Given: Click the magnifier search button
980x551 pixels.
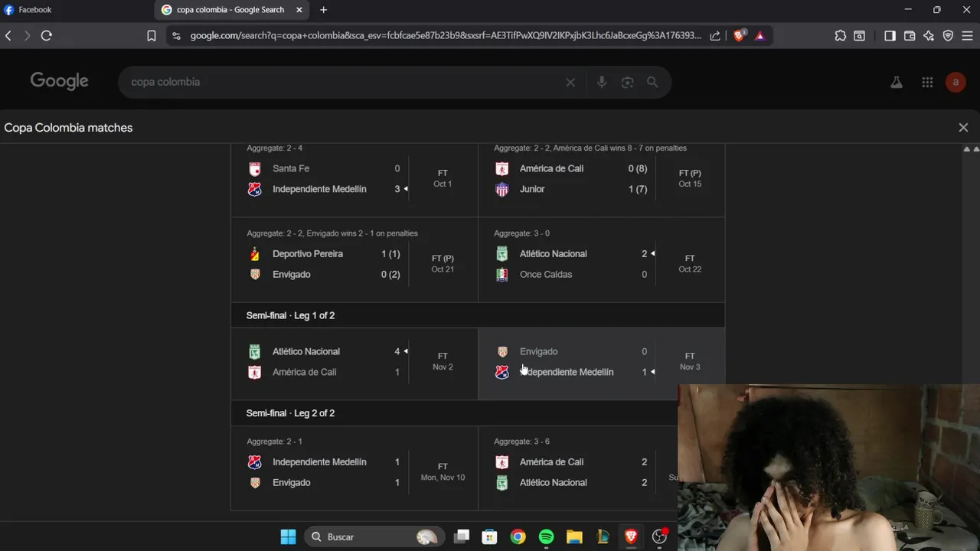Looking at the screenshot, I should 652,82.
